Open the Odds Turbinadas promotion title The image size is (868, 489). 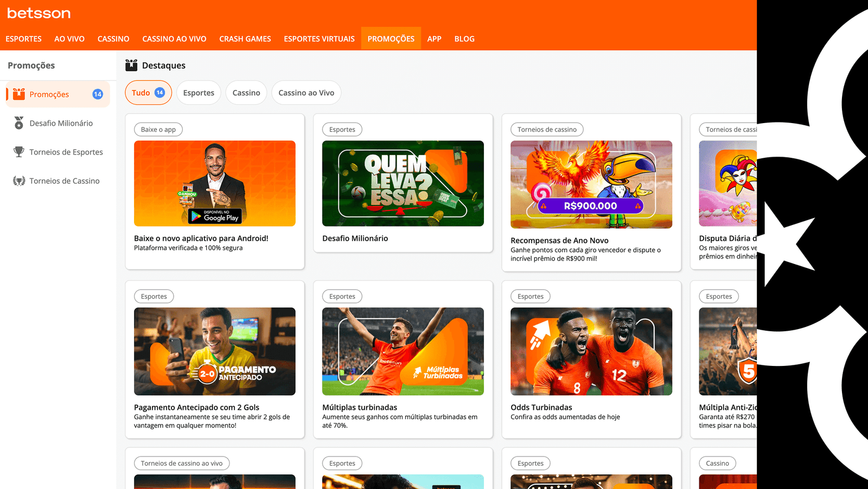pyautogui.click(x=541, y=407)
